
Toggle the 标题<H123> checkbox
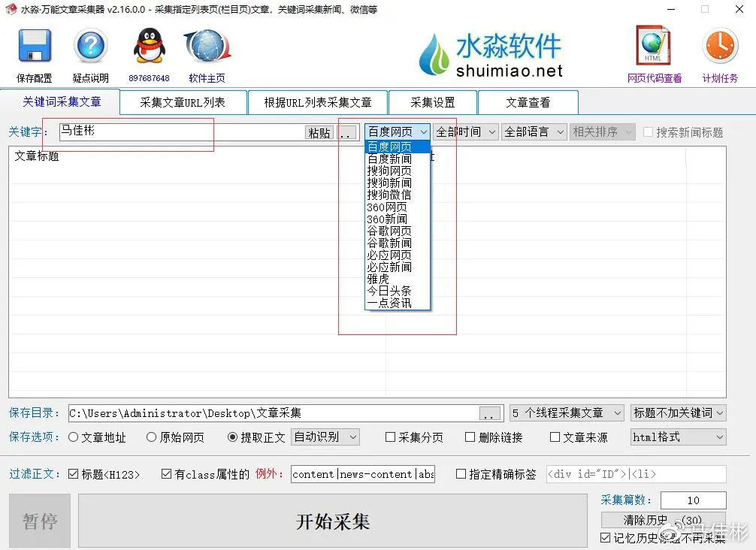point(74,474)
